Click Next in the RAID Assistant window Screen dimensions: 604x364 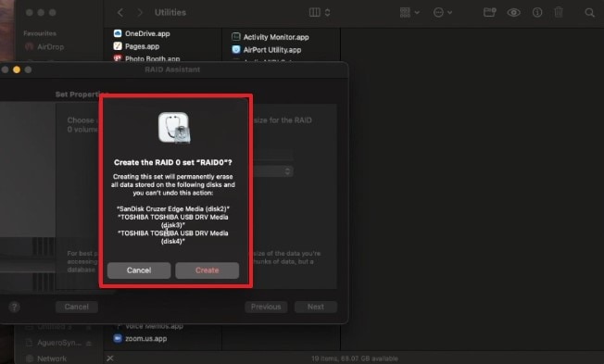[x=316, y=307]
